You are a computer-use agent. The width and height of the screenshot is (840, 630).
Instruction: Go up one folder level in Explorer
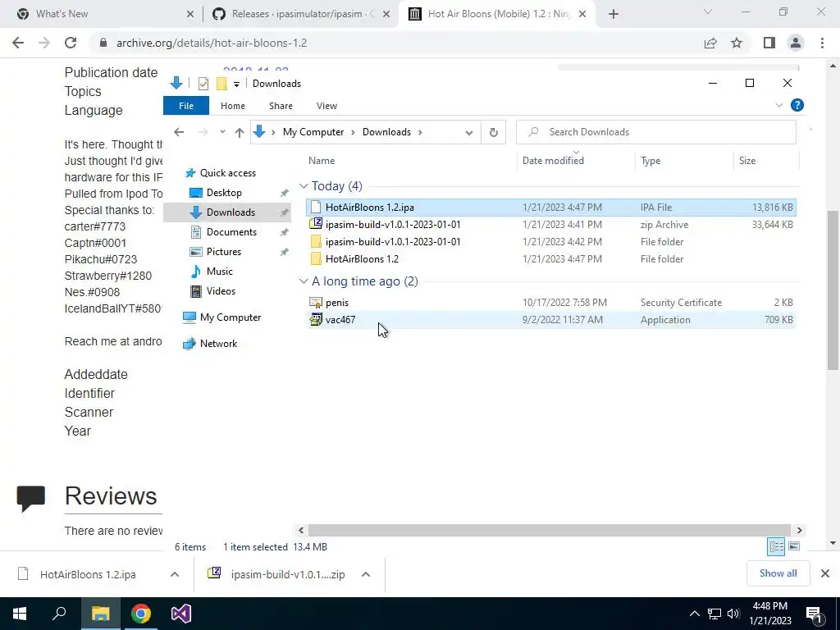pos(239,132)
